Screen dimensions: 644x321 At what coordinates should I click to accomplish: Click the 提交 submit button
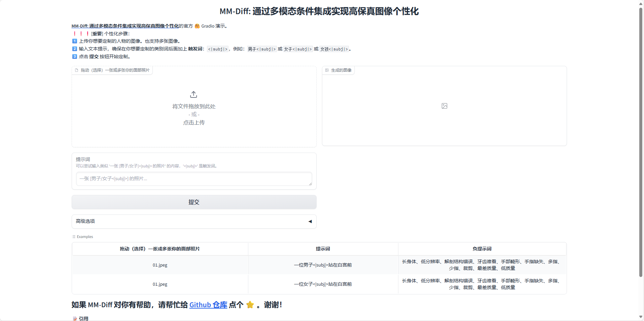[194, 202]
